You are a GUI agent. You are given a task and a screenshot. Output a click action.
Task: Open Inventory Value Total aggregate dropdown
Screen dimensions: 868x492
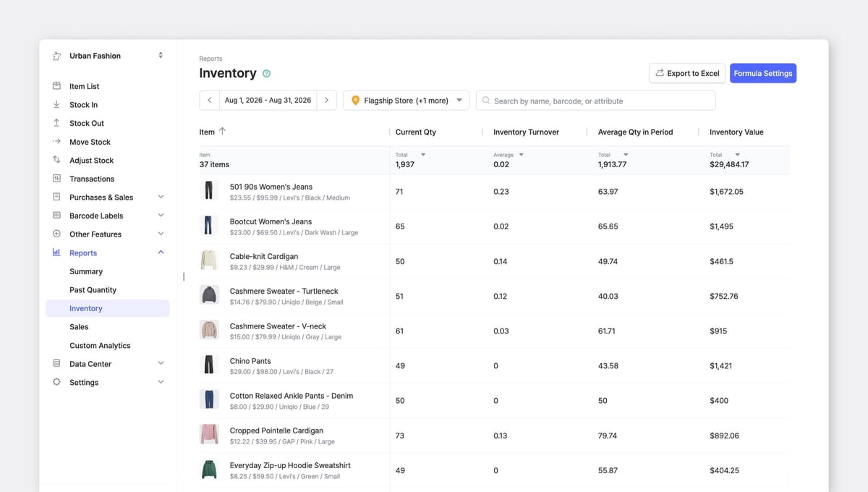[737, 155]
